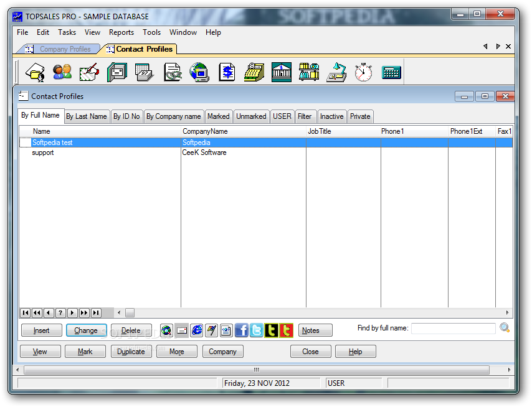Open the inventory shelves toolbar icon
Screen dimensions: 532x407
click(x=309, y=72)
